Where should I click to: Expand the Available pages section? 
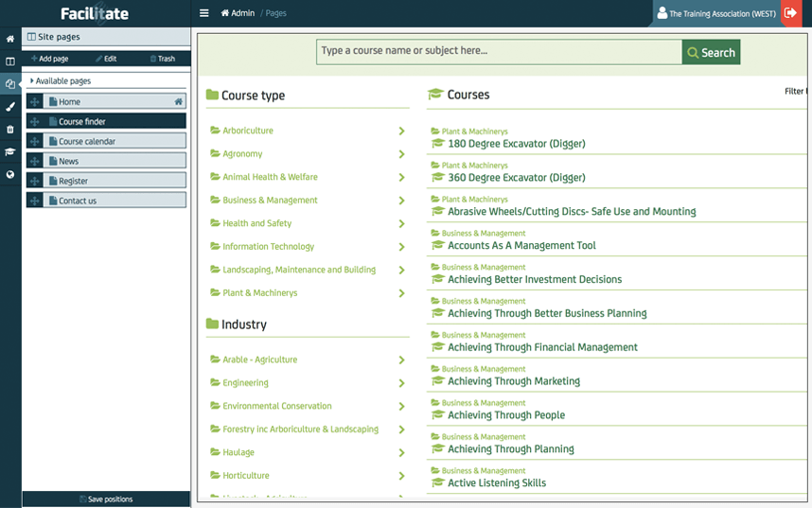62,81
